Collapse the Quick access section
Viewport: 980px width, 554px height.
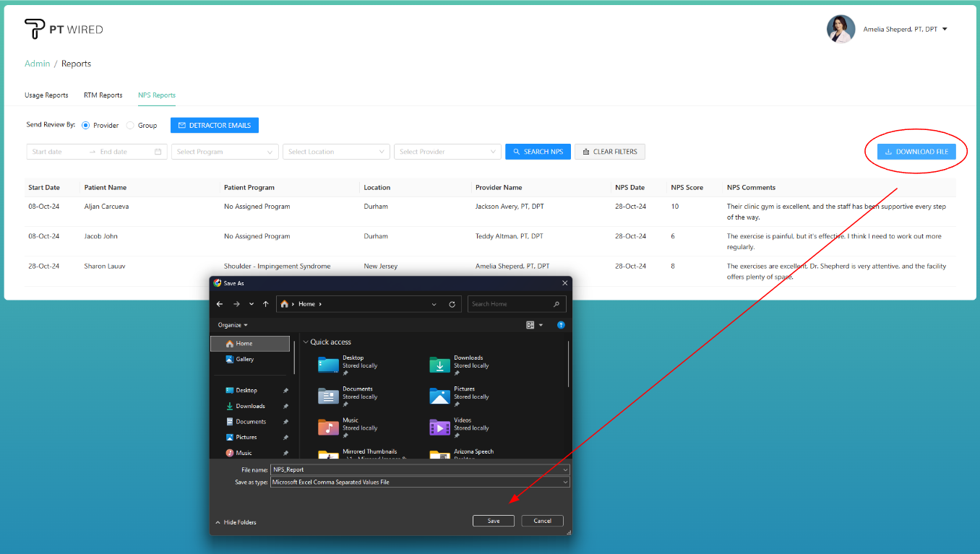[x=306, y=342]
